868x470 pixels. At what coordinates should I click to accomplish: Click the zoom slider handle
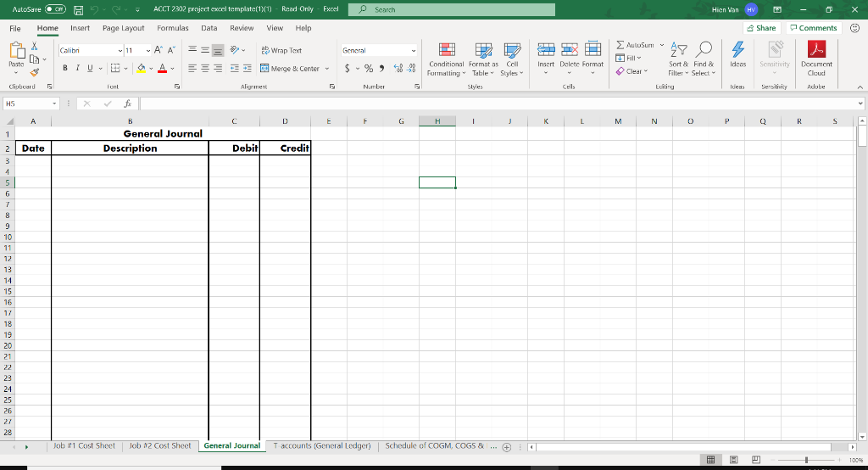point(807,460)
